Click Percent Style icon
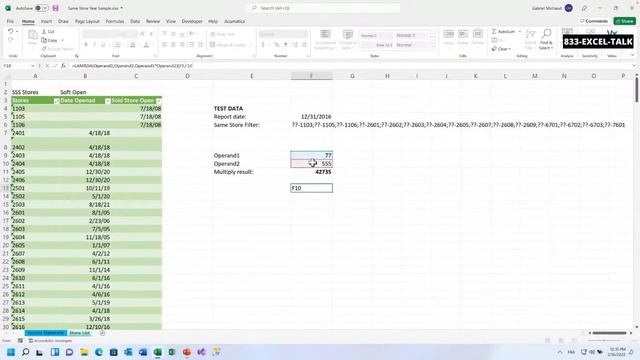The image size is (640, 360). (x=277, y=44)
